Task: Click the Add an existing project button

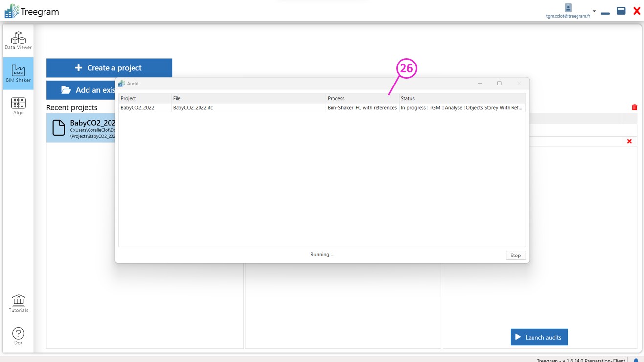Action: [x=81, y=90]
